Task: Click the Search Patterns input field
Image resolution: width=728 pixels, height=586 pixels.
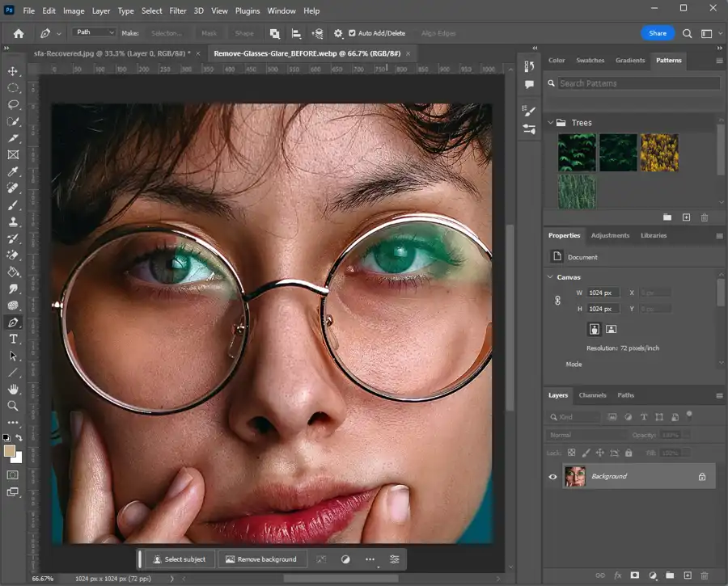Action: click(638, 83)
